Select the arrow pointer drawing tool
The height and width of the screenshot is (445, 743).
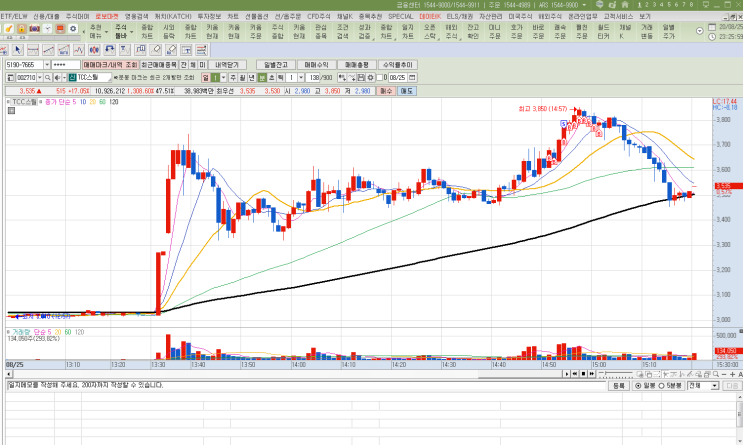pyautogui.click(x=18, y=50)
